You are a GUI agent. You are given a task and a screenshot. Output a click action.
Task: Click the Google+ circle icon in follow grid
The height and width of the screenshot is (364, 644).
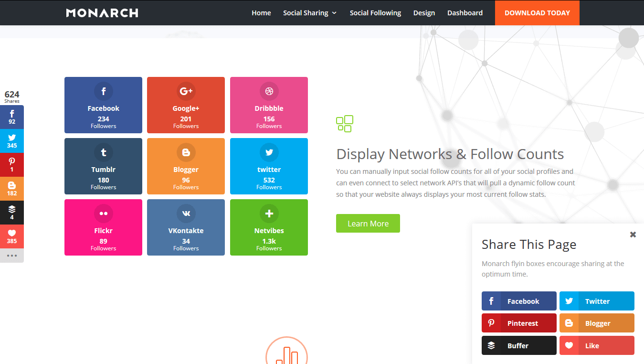coord(186,91)
